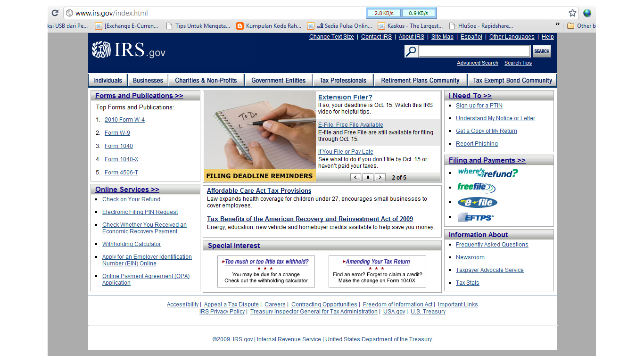Screen dimensions: 644x362
Task: Open Retirement Plans Community tab
Action: click(420, 81)
